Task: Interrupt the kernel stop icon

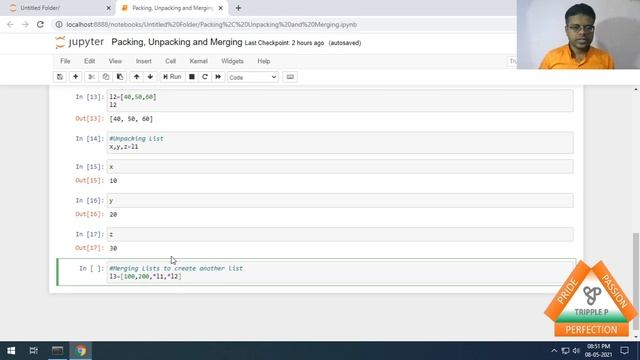Action: [x=191, y=77]
